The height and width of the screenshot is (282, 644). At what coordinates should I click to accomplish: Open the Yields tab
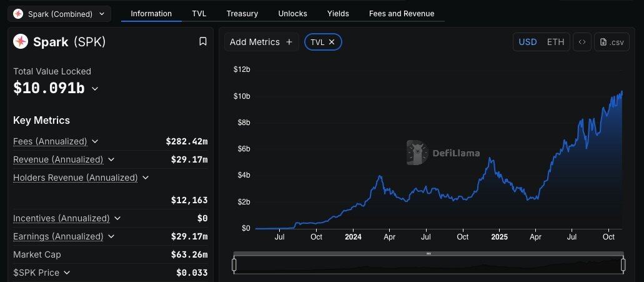click(338, 13)
